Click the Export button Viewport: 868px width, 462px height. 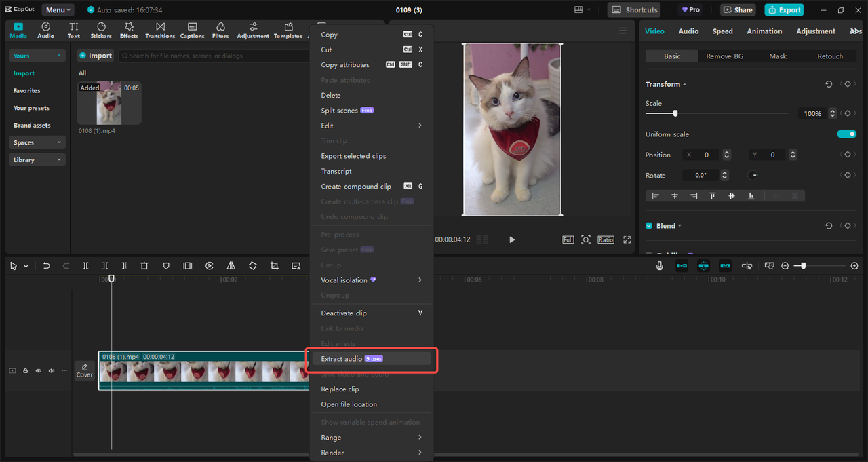tap(784, 9)
